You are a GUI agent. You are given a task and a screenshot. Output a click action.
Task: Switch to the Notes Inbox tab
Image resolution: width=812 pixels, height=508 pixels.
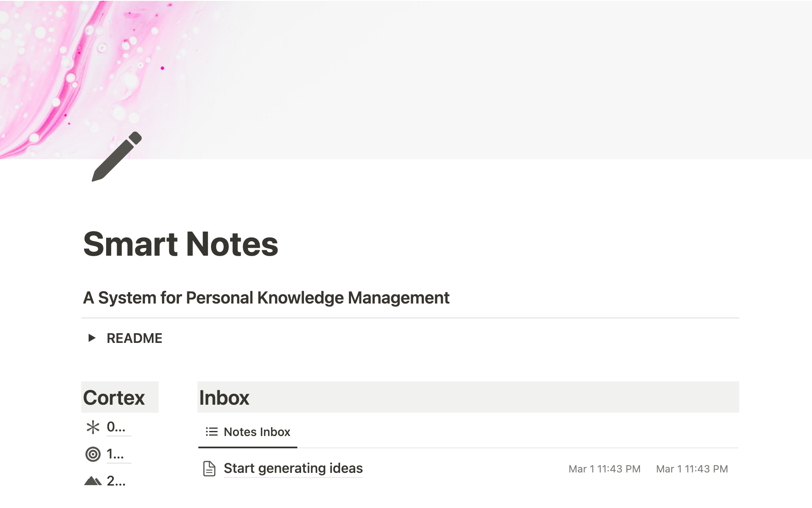pos(257,432)
